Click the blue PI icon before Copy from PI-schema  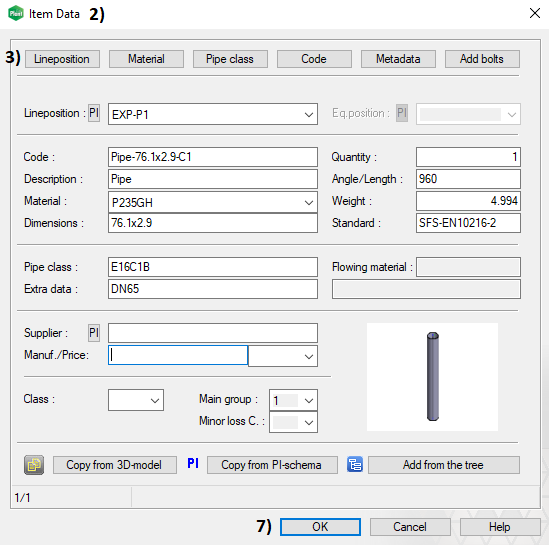point(193,463)
